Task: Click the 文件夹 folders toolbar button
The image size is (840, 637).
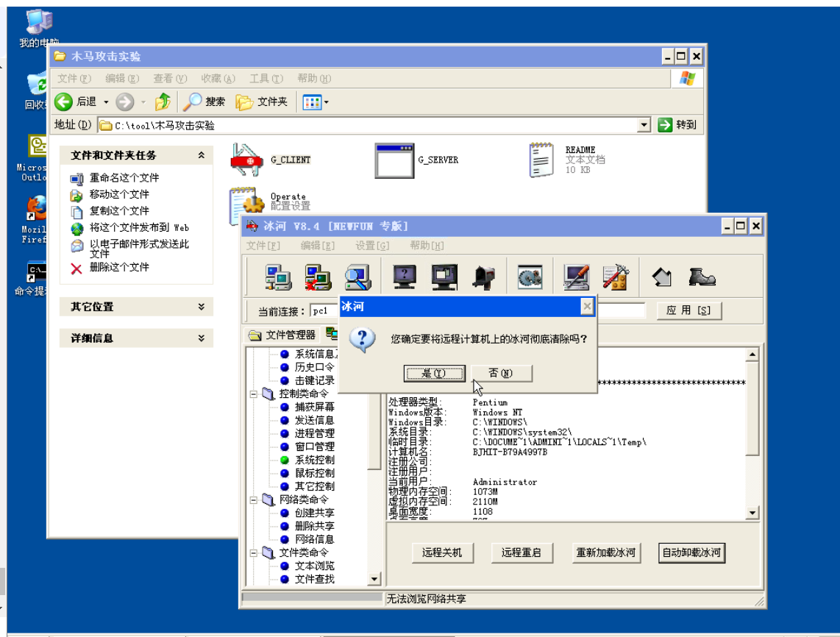Action: (262, 102)
